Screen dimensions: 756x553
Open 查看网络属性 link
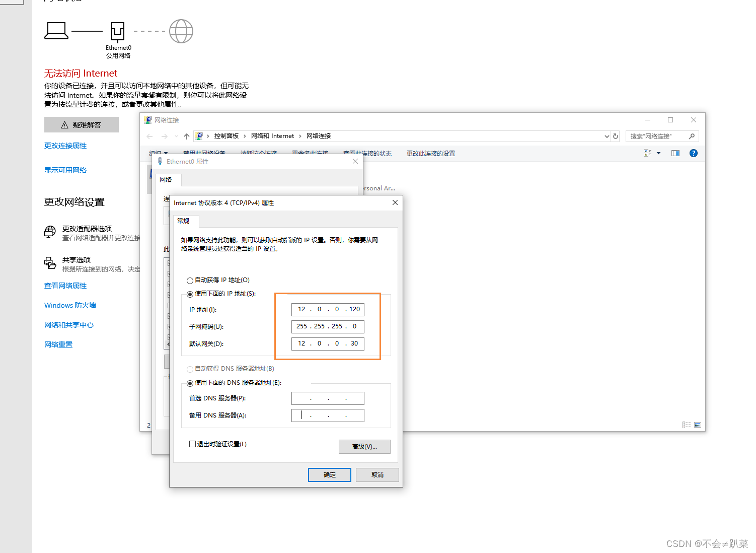tap(65, 286)
